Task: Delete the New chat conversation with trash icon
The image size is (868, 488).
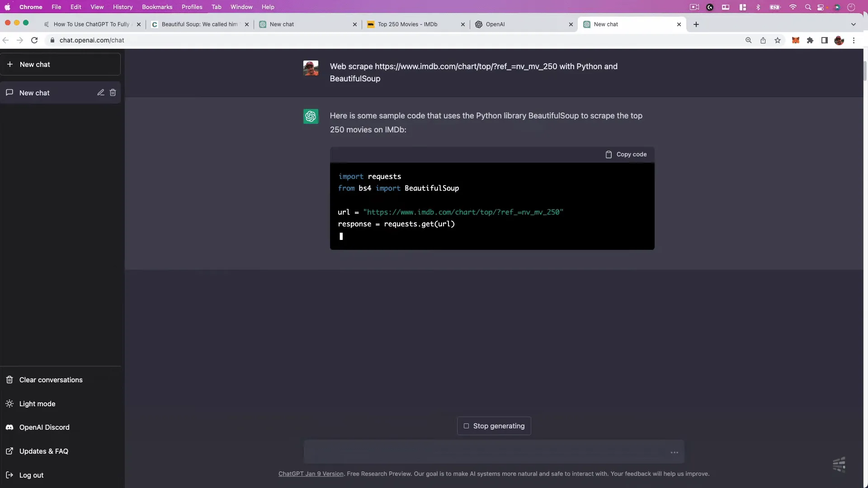Action: (x=113, y=93)
